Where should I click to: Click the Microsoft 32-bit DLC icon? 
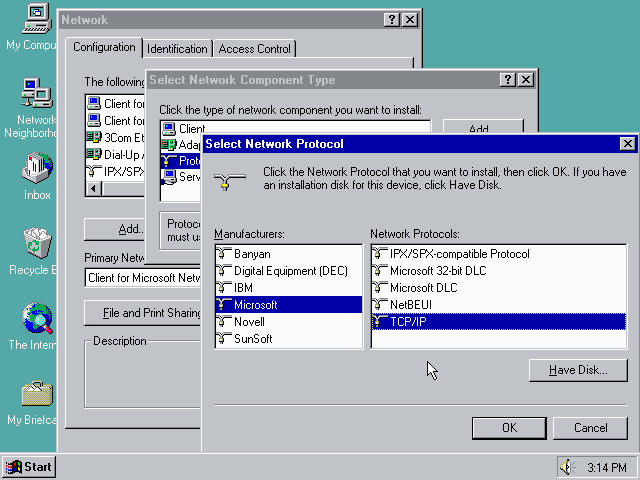(x=380, y=271)
